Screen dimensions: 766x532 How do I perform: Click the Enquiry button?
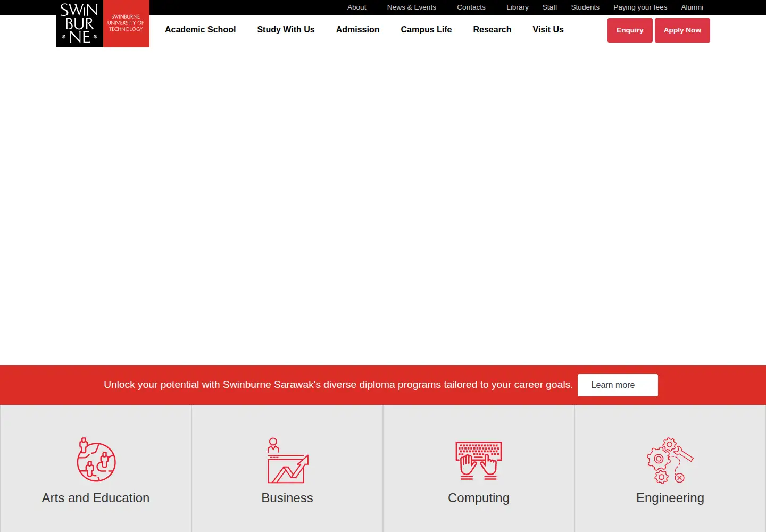point(630,30)
